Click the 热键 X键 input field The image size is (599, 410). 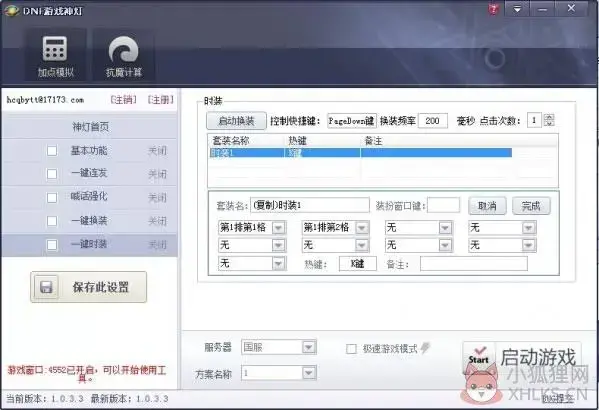(358, 264)
